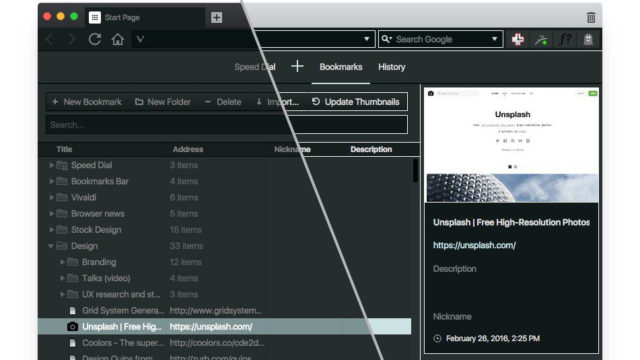Image resolution: width=640 pixels, height=360 pixels.
Task: Open the address bar dropdown arrow
Action: pos(367,39)
